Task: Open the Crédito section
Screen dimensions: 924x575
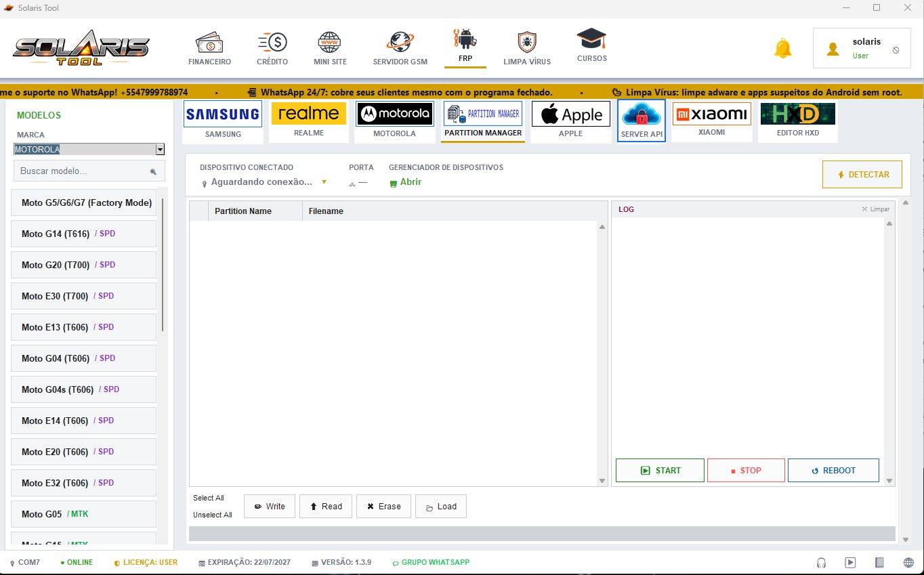Action: click(x=272, y=49)
